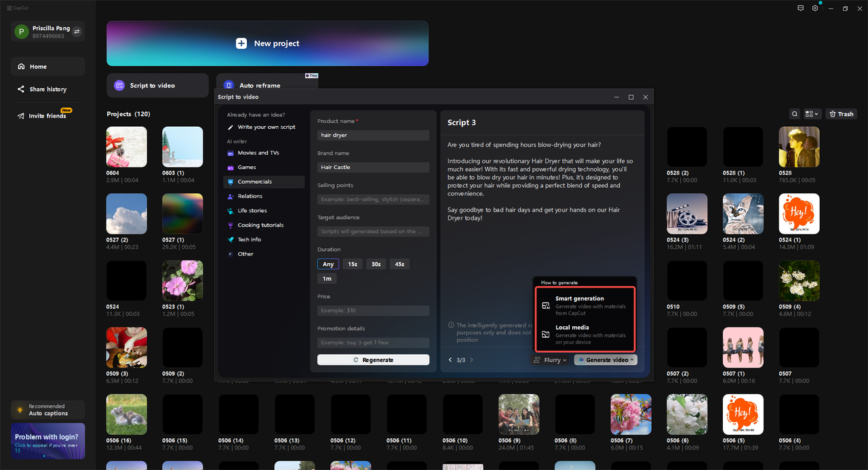Image resolution: width=868 pixels, height=470 pixels.
Task: Open the 0528 portrait project thumbnail
Action: pyautogui.click(x=799, y=147)
